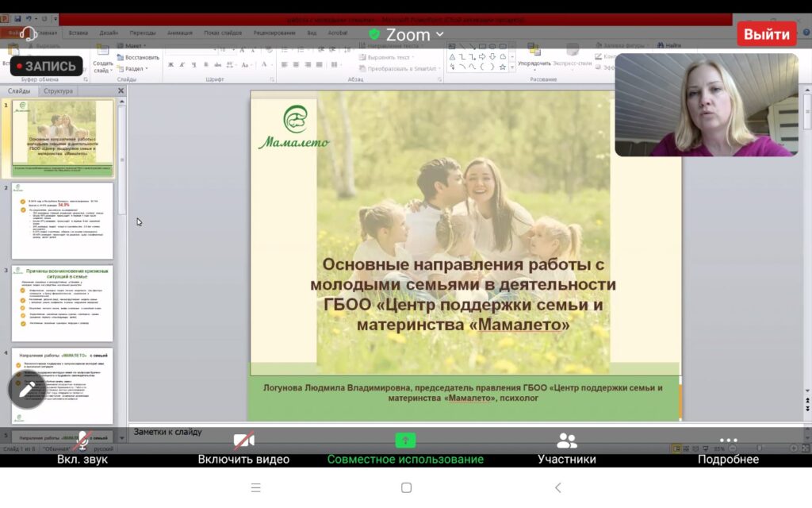
Task: Toggle underline Ч formatting
Action: (x=193, y=65)
